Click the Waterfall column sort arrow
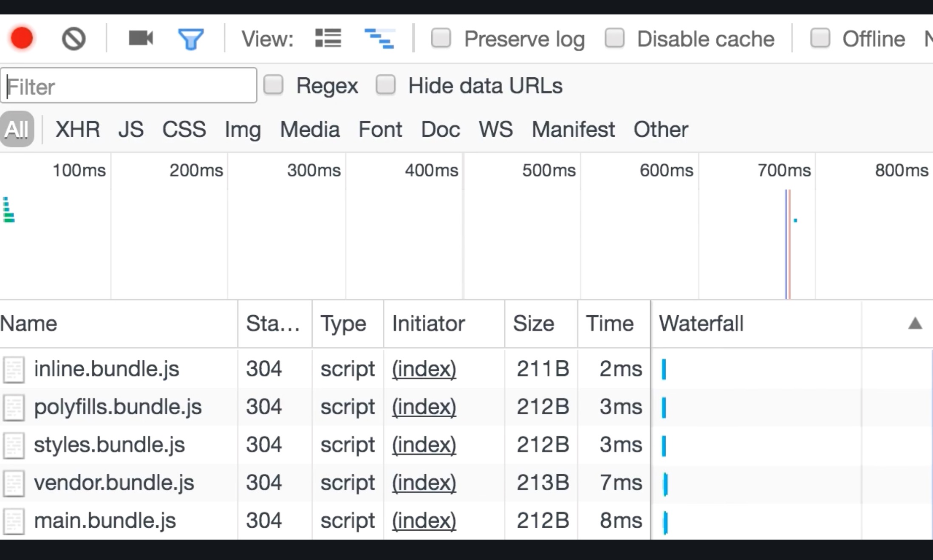 click(915, 324)
